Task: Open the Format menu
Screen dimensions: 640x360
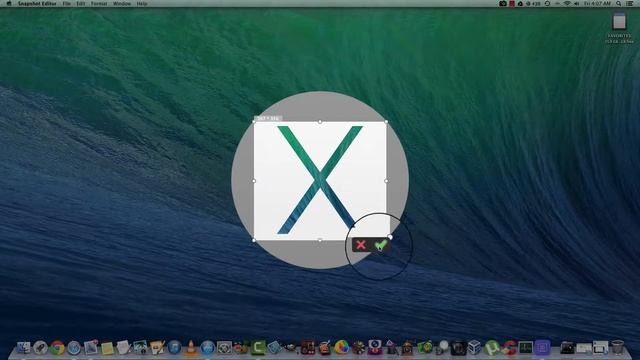Action: 99,3
